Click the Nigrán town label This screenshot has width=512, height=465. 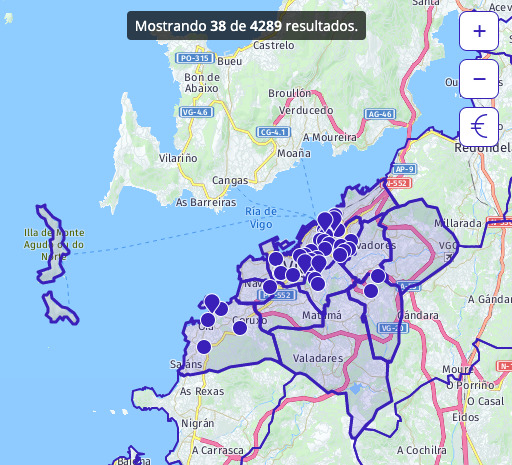coord(198,423)
